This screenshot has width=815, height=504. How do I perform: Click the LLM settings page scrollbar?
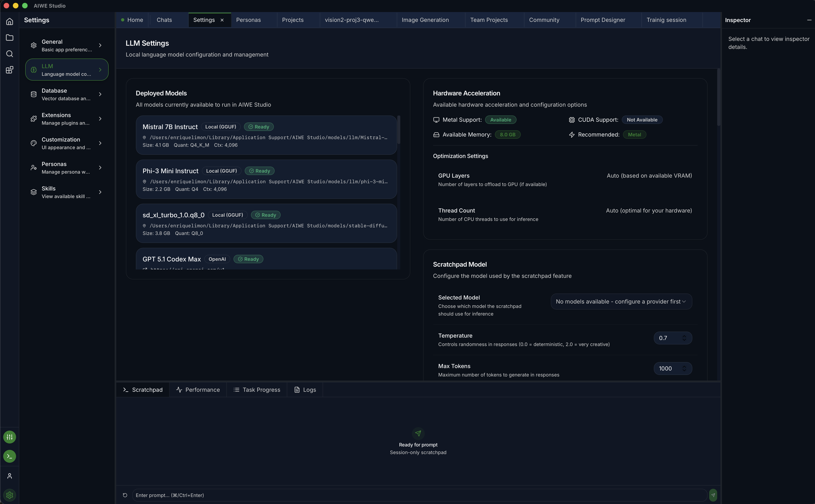tap(719, 97)
